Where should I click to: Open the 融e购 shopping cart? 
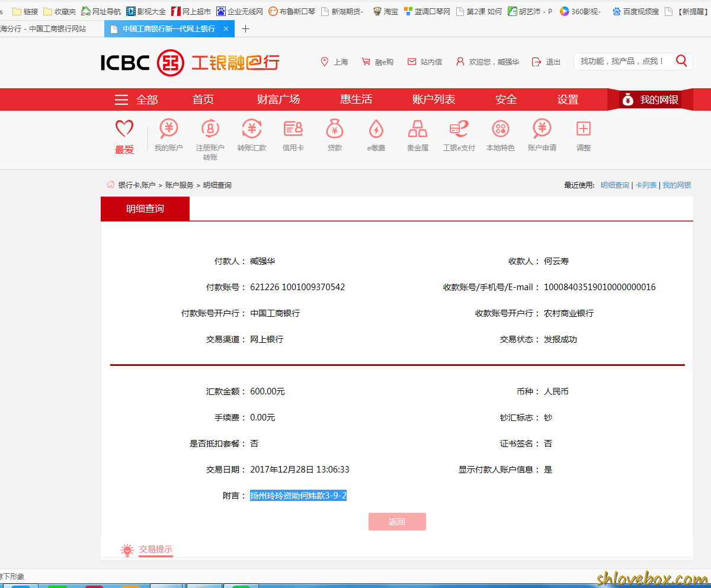click(x=366, y=62)
